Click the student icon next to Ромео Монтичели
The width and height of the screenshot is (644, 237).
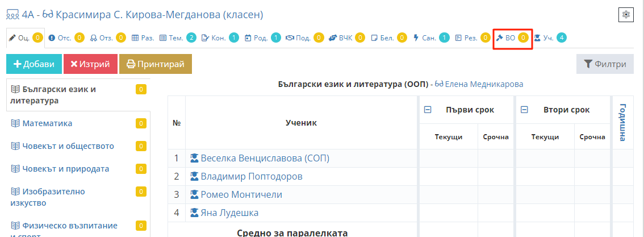tap(194, 195)
